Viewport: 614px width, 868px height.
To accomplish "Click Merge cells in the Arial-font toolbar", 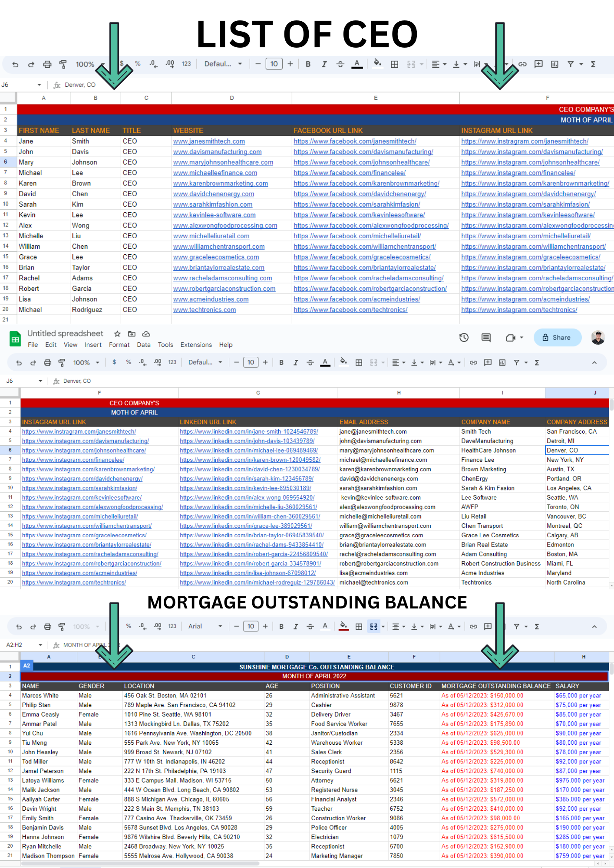I will click(x=373, y=626).
